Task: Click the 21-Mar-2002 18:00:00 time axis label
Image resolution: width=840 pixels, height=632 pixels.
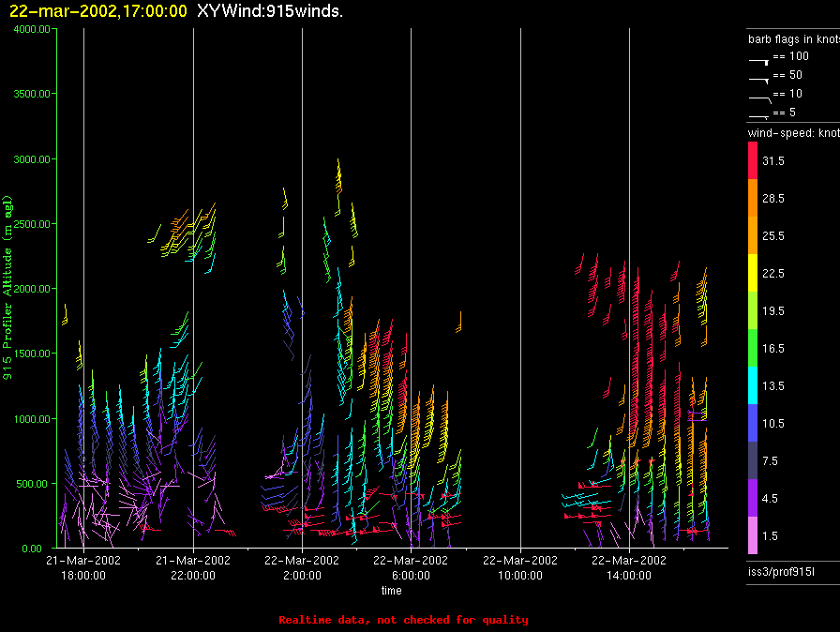Action: point(83,567)
